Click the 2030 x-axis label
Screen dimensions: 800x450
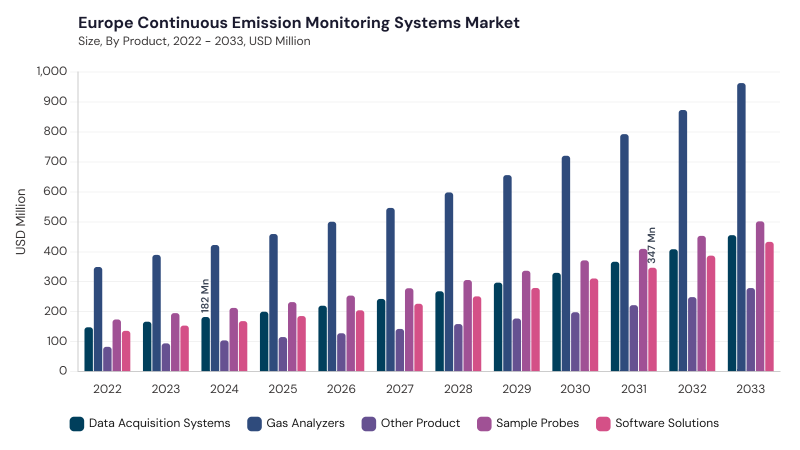point(575,389)
